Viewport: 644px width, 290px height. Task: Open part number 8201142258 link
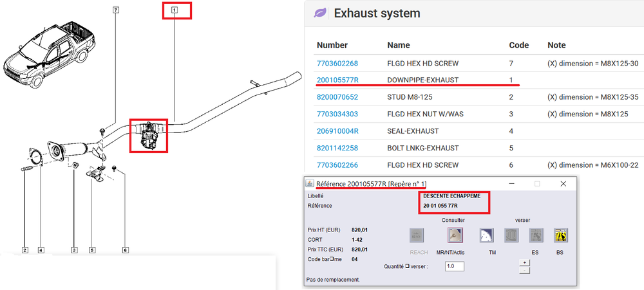click(337, 148)
